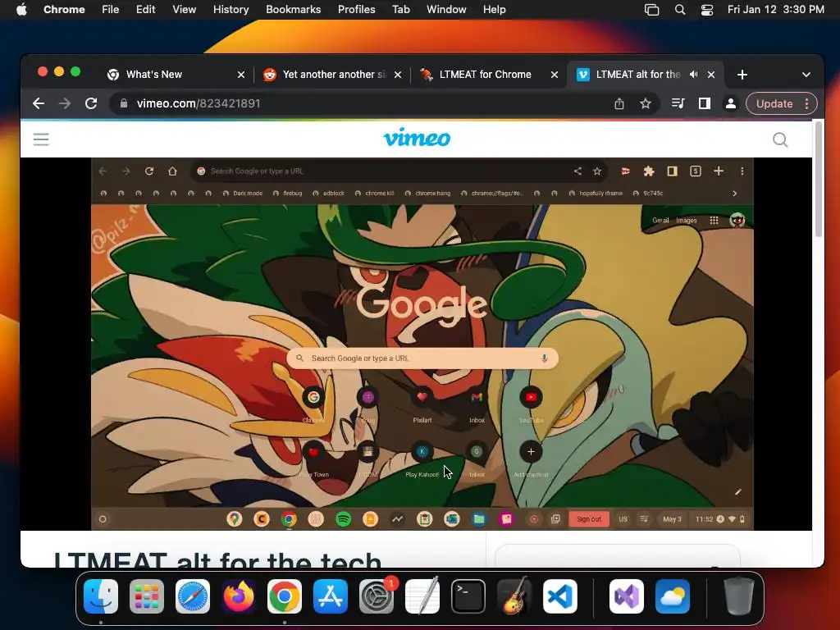This screenshot has height=630, width=840.
Task: Open Visual Studio Code from the dock
Action: pyautogui.click(x=560, y=596)
